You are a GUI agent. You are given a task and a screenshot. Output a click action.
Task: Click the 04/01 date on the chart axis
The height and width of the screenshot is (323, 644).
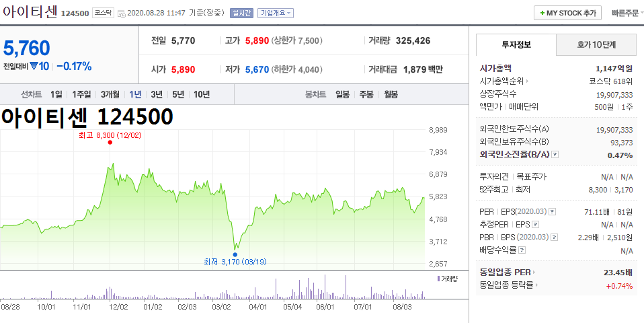pyautogui.click(x=258, y=307)
